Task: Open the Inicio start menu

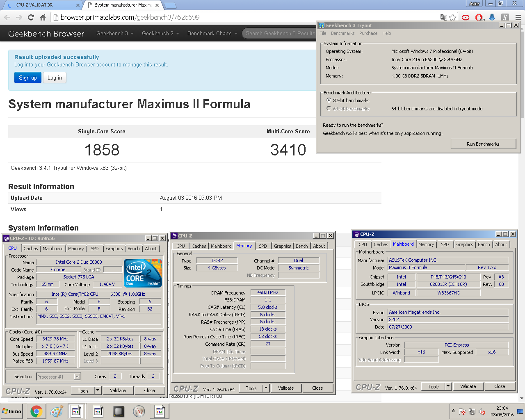Action: point(12,411)
